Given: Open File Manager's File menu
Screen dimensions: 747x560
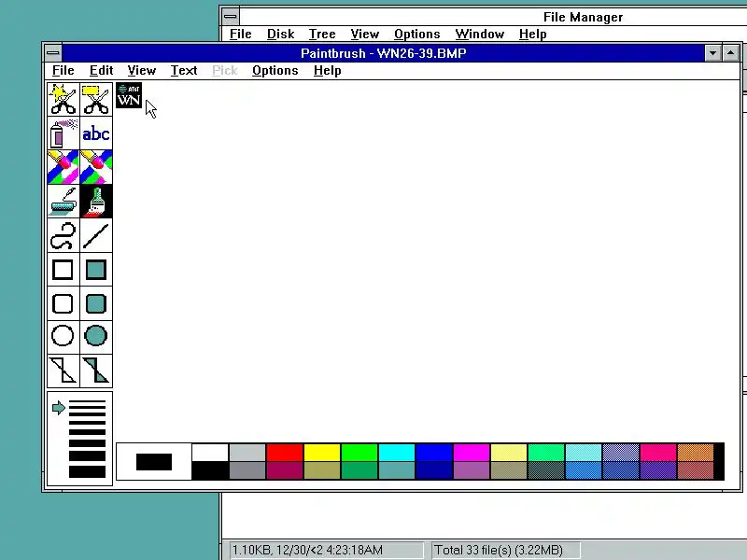Looking at the screenshot, I should pos(241,34).
